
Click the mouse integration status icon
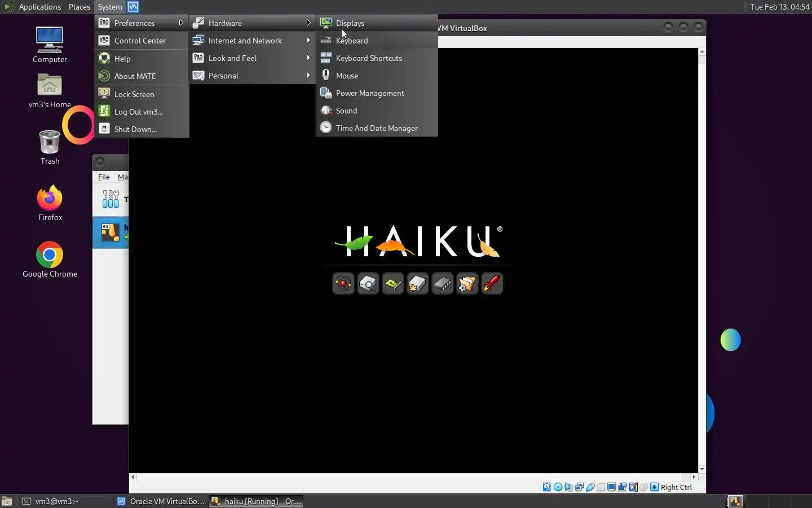pyautogui.click(x=643, y=487)
